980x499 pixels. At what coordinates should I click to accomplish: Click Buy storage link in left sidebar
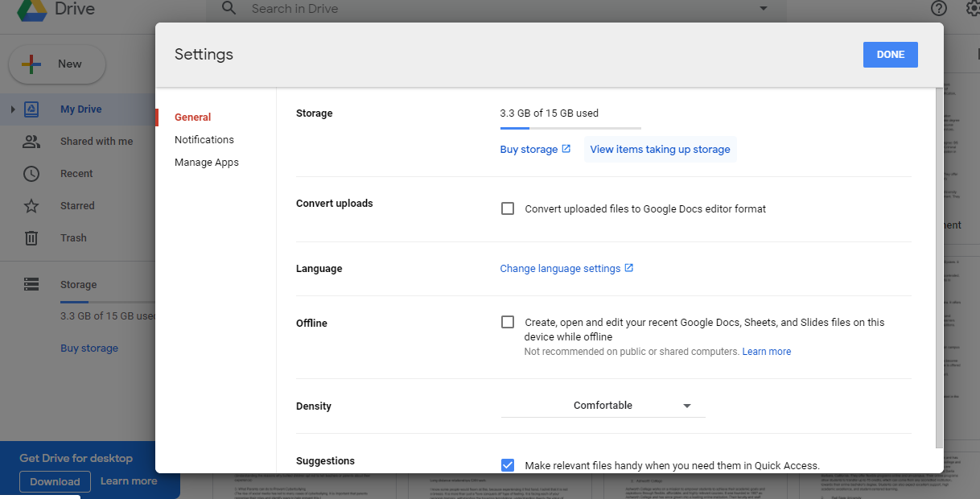click(89, 348)
